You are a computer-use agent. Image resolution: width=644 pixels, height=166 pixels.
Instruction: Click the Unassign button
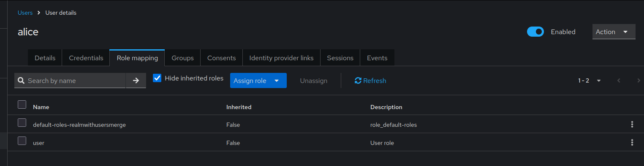click(x=314, y=80)
